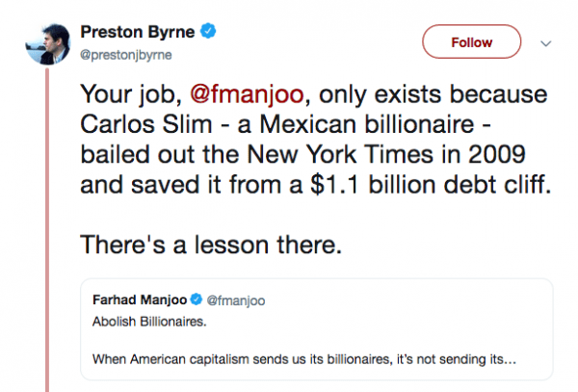The image size is (578, 392).
Task: Click the "There's a lesson there." line
Action: 211,244
